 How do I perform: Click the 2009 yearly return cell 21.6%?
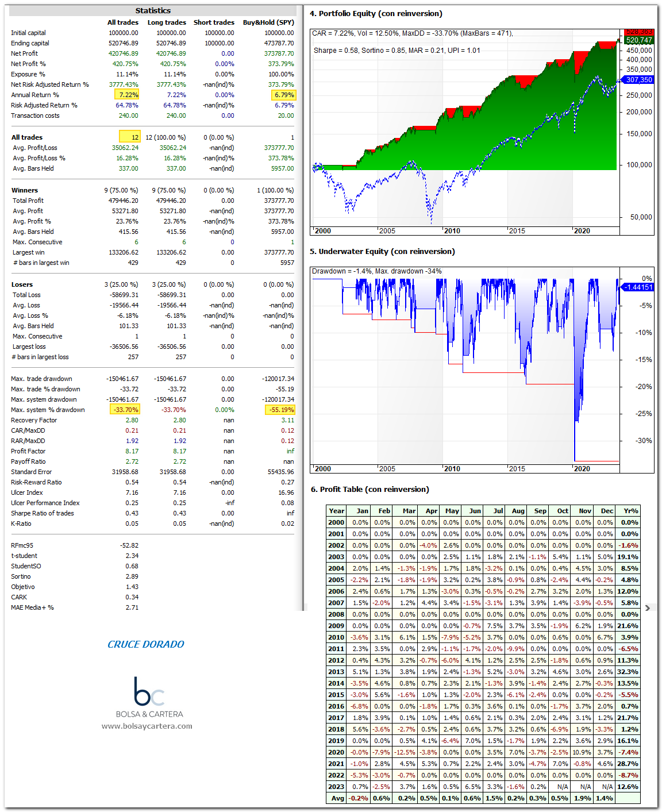(628, 626)
